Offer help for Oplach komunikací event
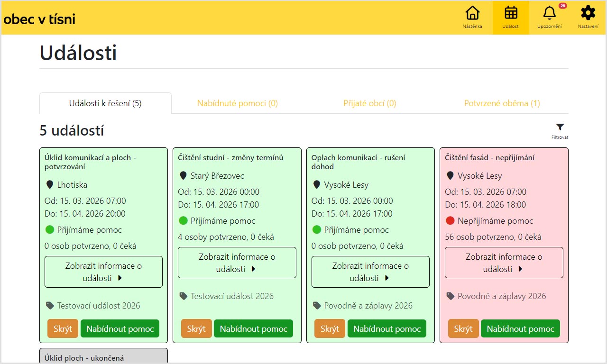 (x=386, y=329)
